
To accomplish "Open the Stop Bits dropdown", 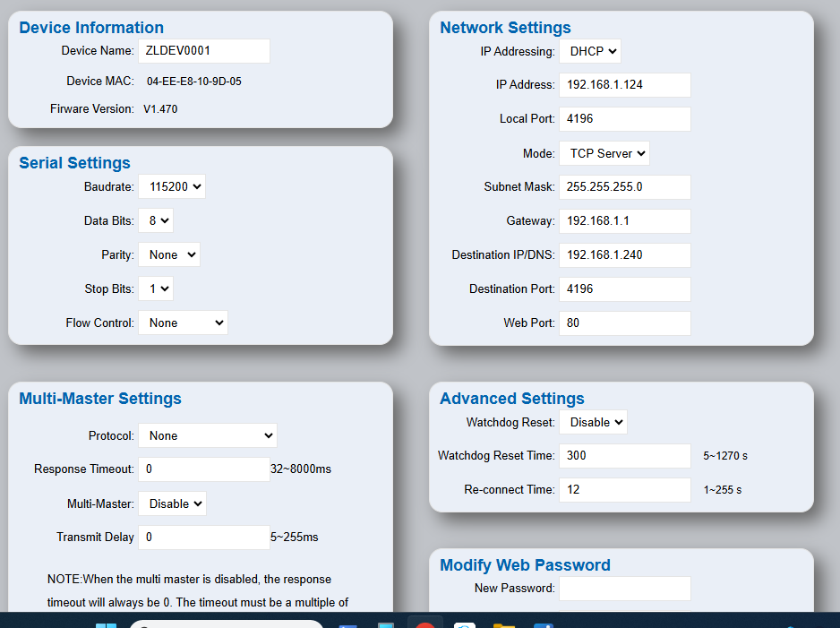I will pos(155,288).
